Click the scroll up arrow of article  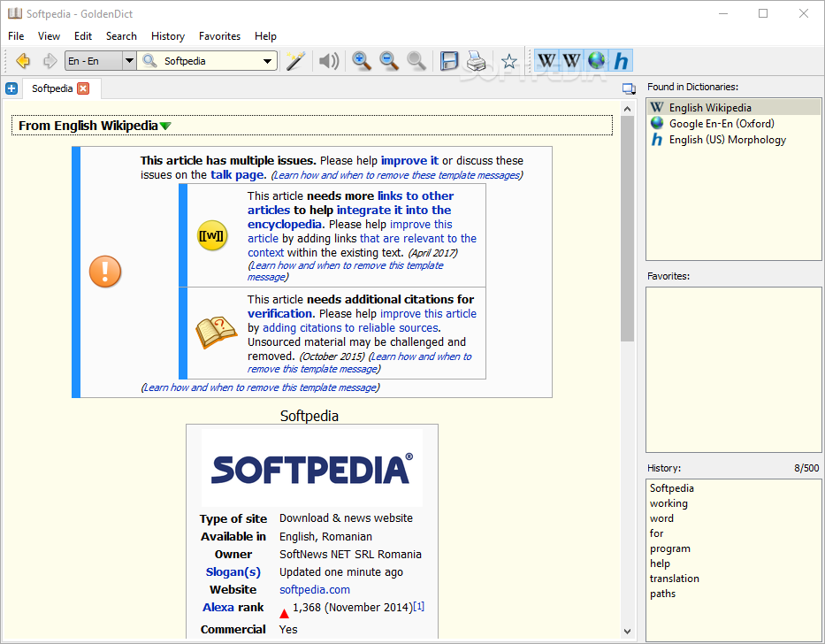(x=627, y=109)
